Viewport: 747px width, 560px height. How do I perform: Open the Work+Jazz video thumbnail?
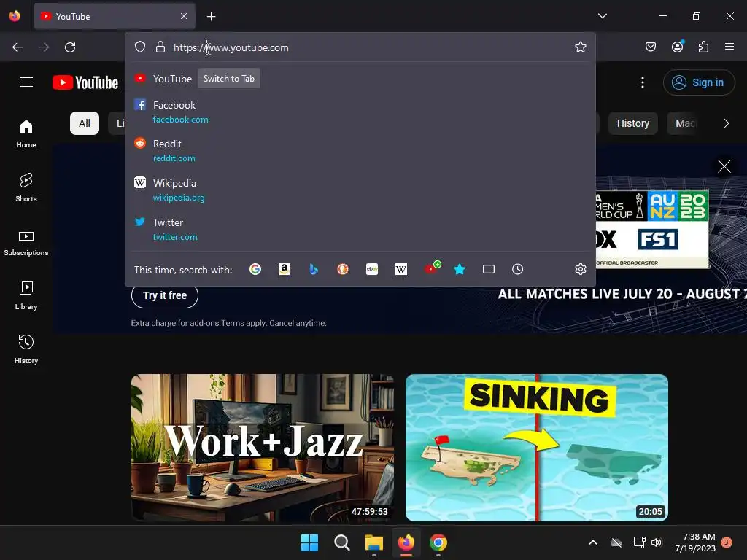pos(263,448)
